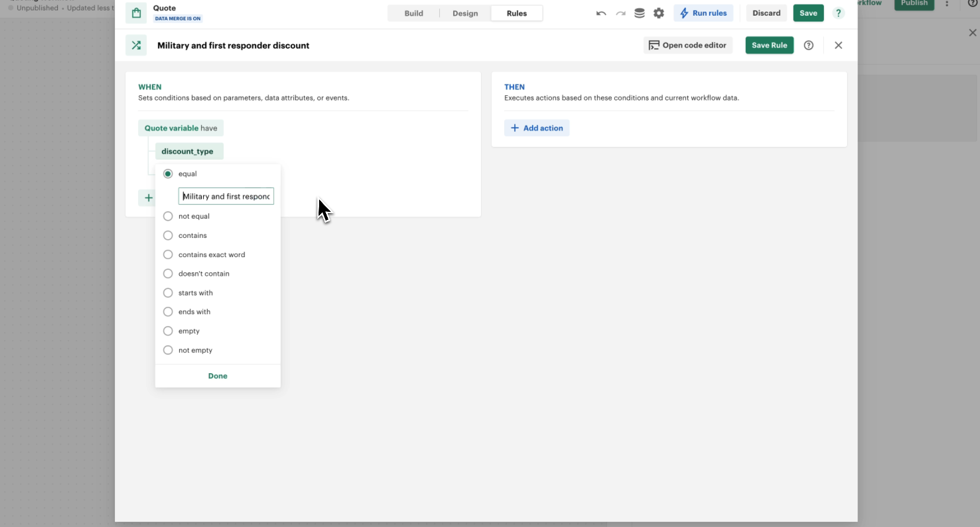The width and height of the screenshot is (980, 527).
Task: Open the Quote variable condition selector
Action: (x=180, y=128)
